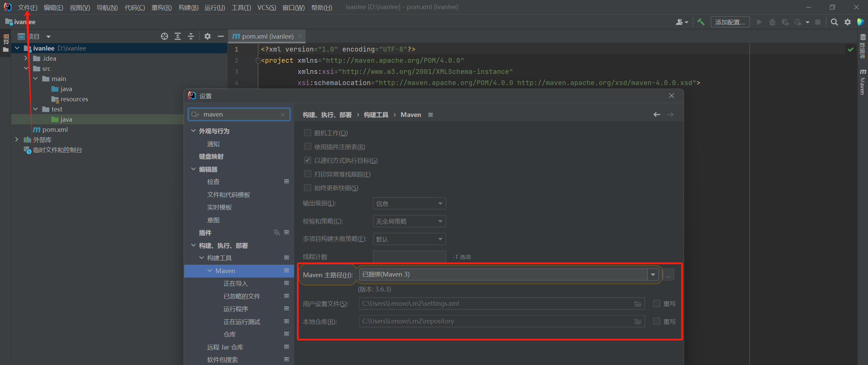Viewport: 868px width, 365px height.
Task: Open 多项目构建失败策略 dropdown
Action: [409, 239]
